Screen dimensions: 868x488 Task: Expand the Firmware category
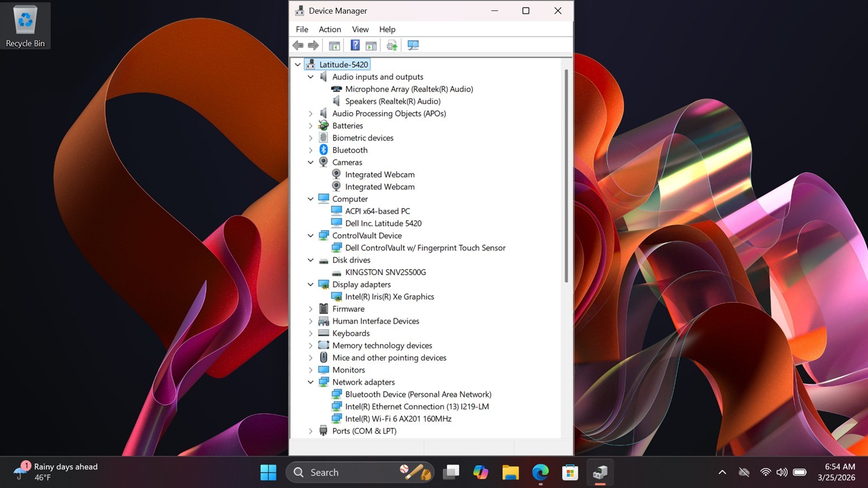tap(311, 309)
